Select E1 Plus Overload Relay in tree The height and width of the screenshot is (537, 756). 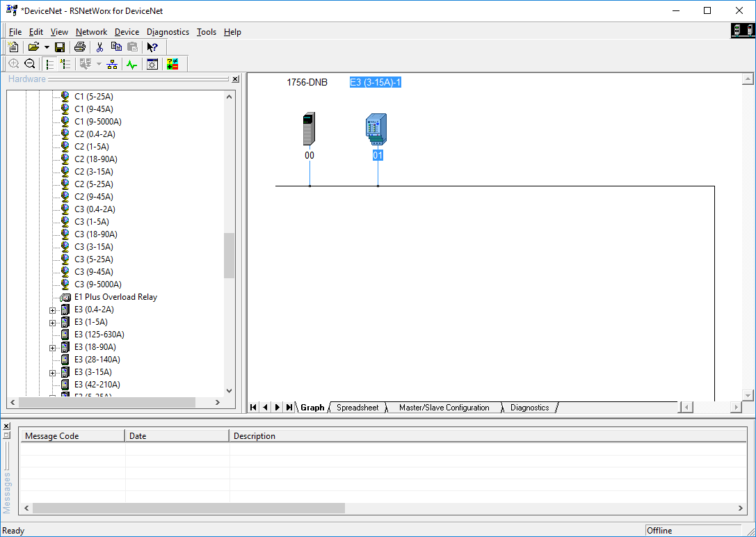click(115, 297)
